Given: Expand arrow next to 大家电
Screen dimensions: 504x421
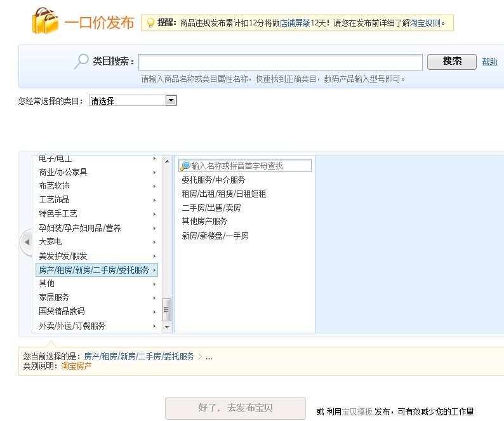Looking at the screenshot, I should (154, 242).
